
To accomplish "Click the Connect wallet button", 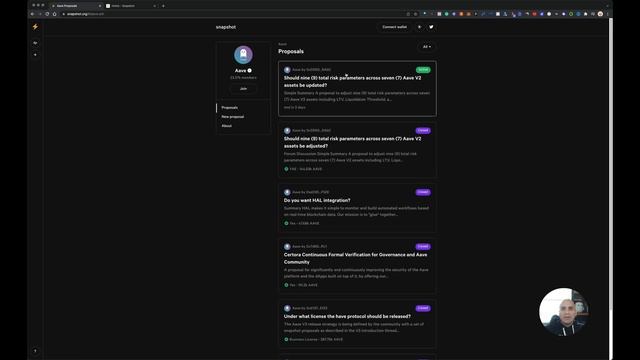I will [394, 27].
